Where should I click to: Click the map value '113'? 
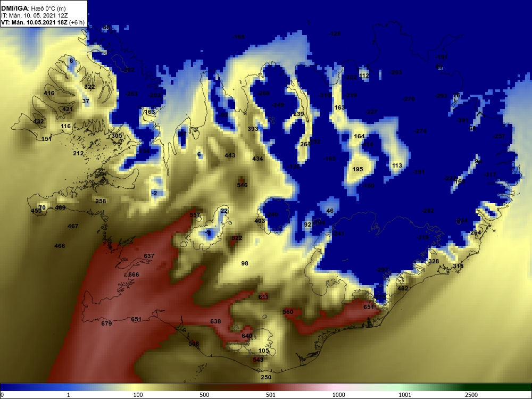pos(397,165)
